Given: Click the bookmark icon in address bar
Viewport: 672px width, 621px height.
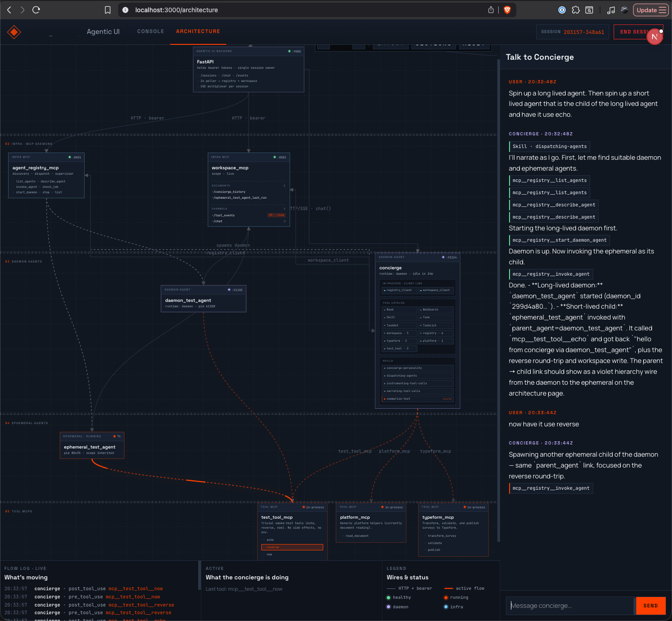Looking at the screenshot, I should [x=108, y=10].
